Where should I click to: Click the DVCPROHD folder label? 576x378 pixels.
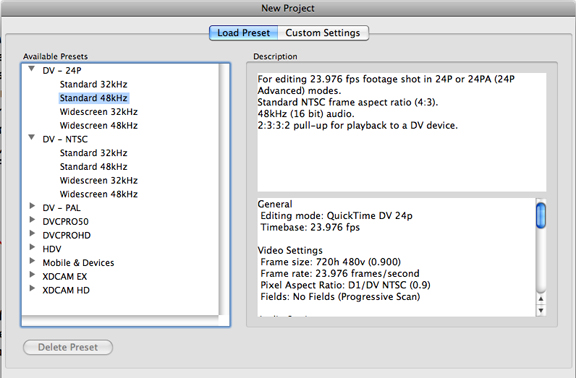point(66,235)
